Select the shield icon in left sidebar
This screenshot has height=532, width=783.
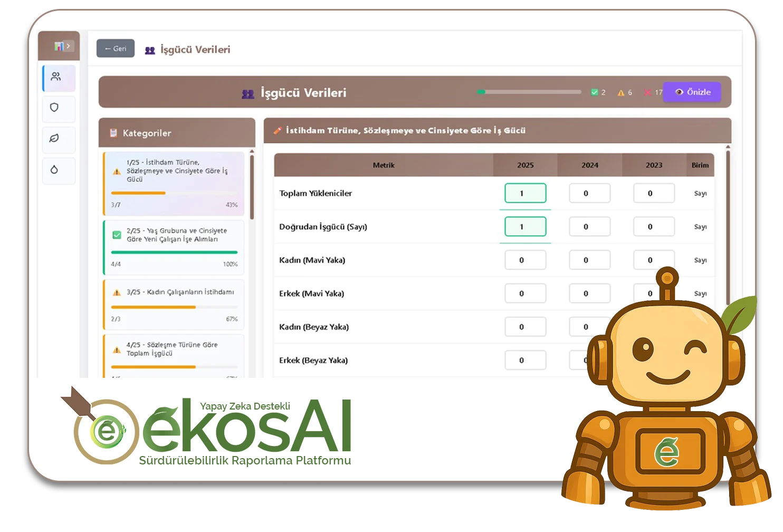(54, 108)
